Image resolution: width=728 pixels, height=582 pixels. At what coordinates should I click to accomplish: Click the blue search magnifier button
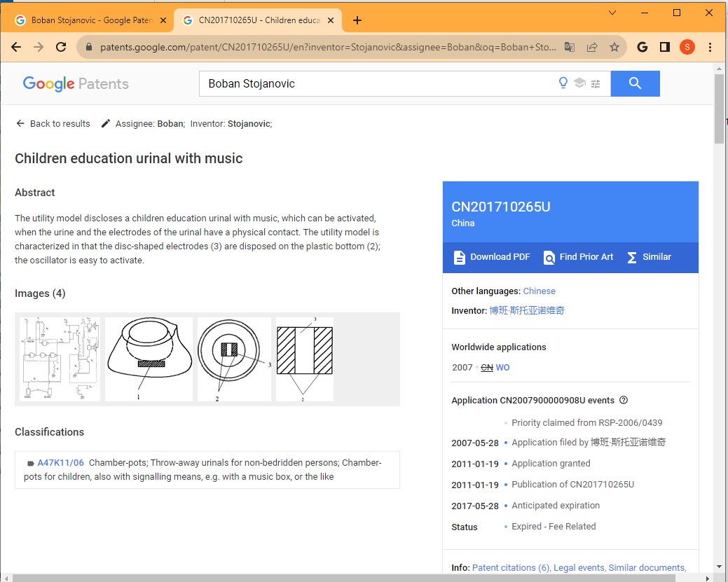(635, 83)
